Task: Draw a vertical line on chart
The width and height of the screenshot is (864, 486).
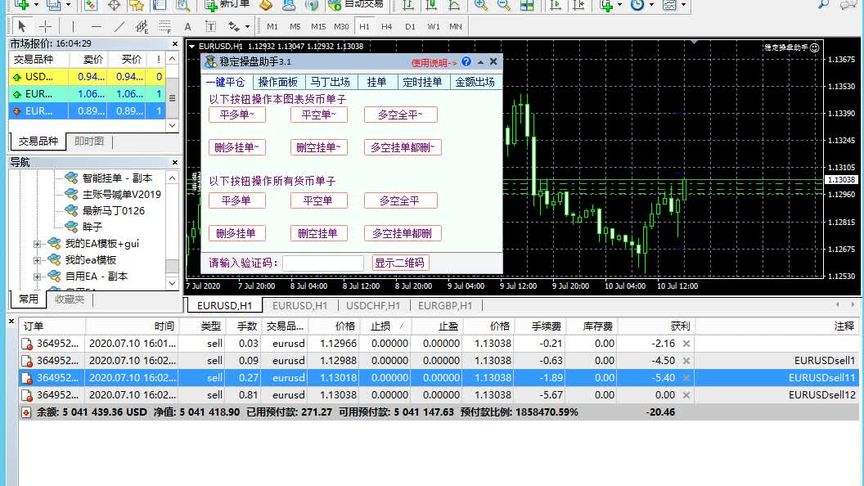Action: coord(73,26)
